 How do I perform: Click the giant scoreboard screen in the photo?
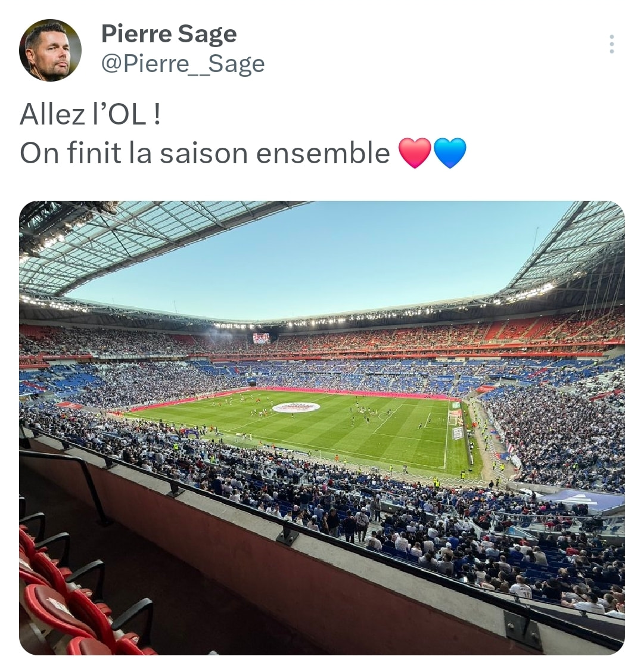tap(261, 338)
